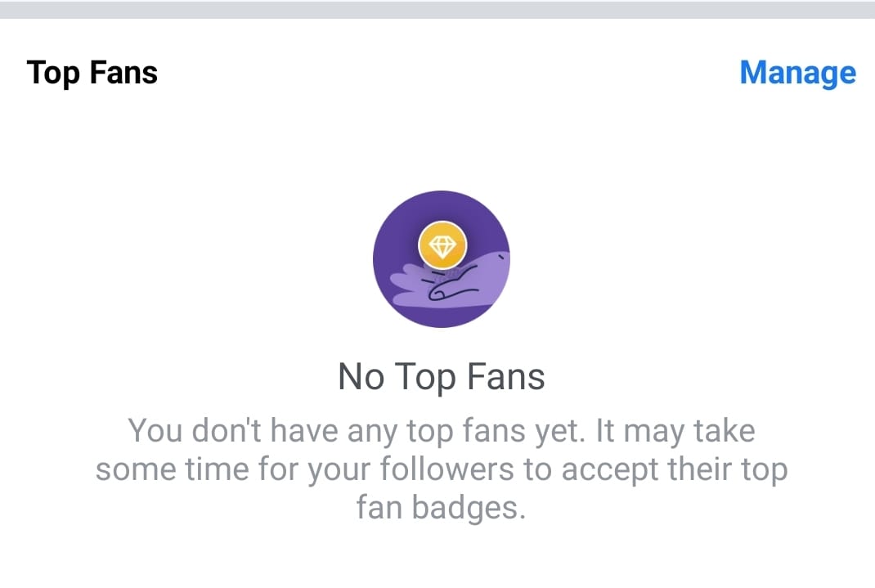Tap the word "Top" in the section heading
The width and height of the screenshot is (875, 588).
pos(53,73)
